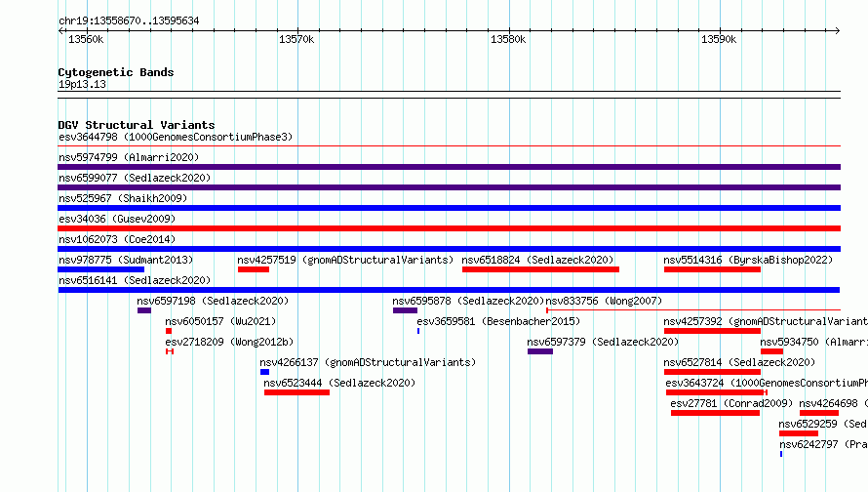
Task: Click the Cytogenetic Bands track title
Action: click(116, 72)
